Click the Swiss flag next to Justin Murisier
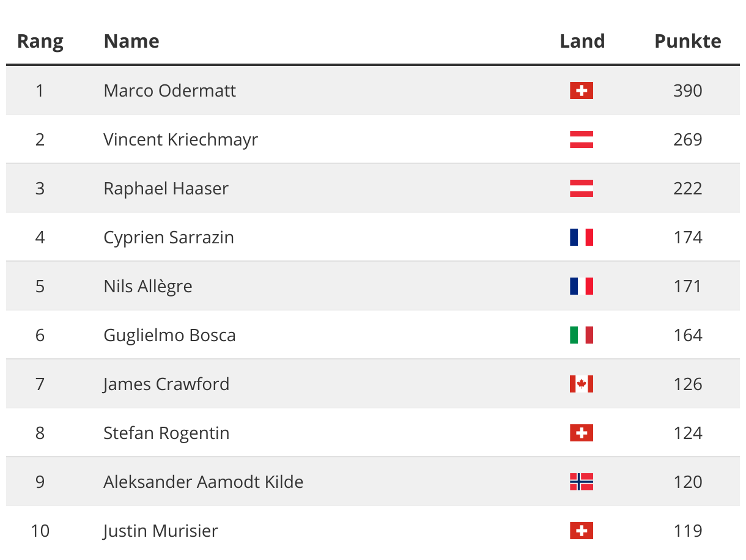 tap(582, 531)
